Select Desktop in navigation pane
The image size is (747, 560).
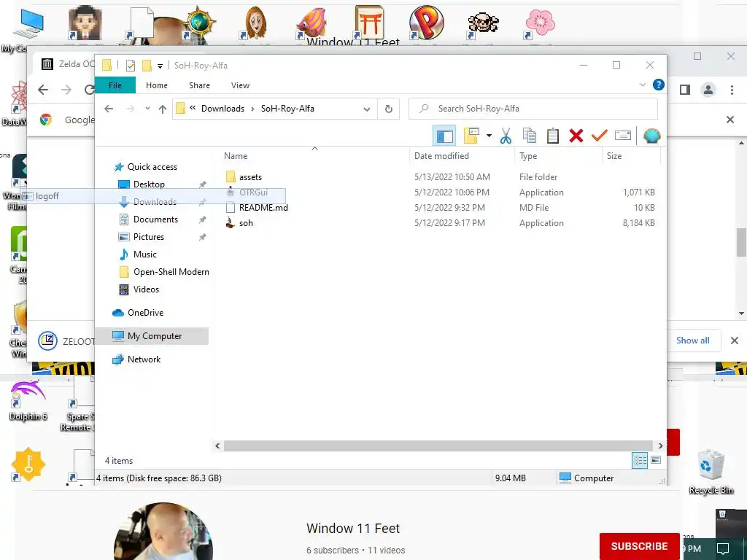pos(149,184)
